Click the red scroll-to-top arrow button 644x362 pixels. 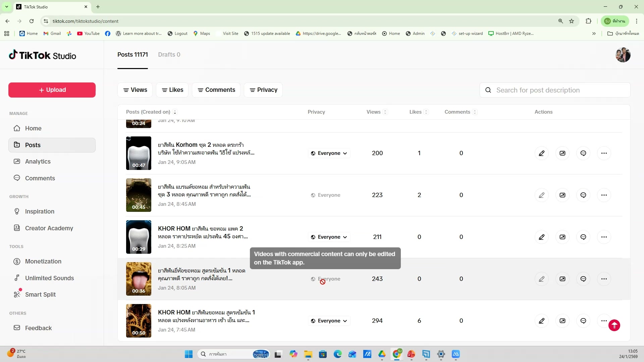click(614, 325)
